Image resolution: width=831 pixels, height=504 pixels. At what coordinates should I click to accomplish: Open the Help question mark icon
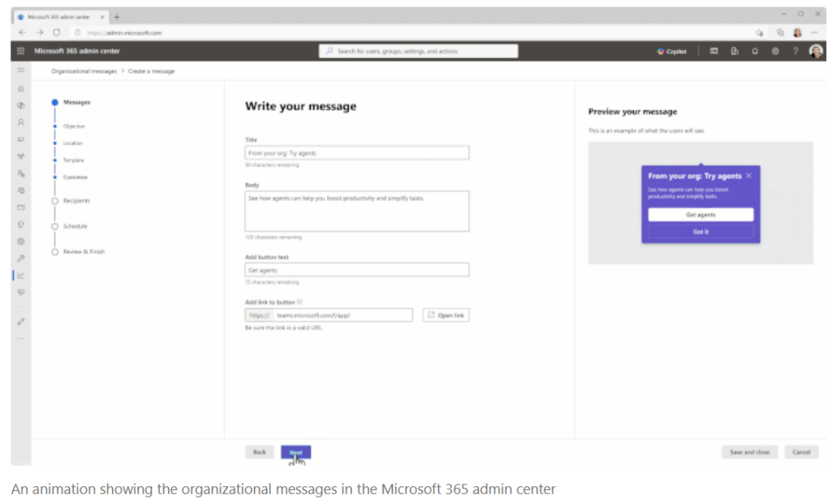click(795, 51)
